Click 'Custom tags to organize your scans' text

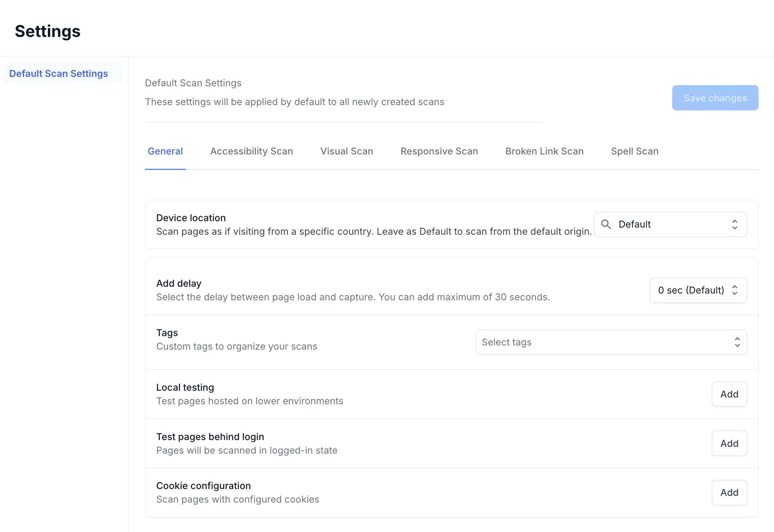point(237,346)
